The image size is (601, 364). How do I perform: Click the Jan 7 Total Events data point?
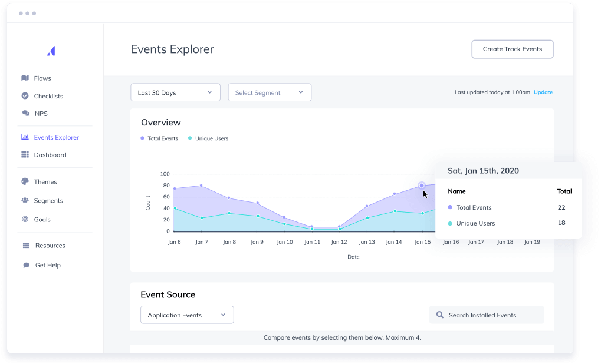point(201,186)
